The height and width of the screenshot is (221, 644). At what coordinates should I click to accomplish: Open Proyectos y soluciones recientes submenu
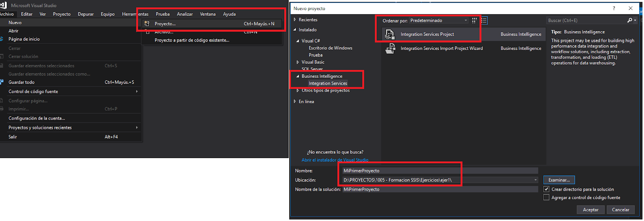(70, 127)
